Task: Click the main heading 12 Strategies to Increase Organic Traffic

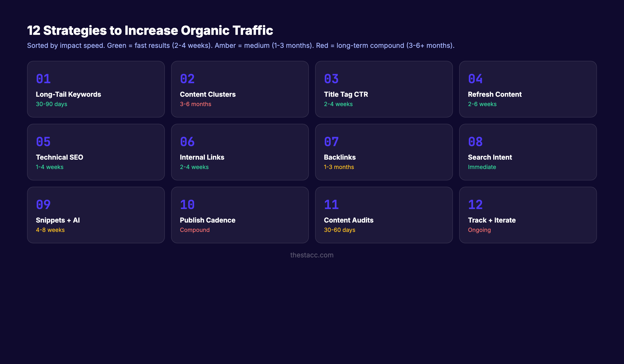Action: point(150,30)
